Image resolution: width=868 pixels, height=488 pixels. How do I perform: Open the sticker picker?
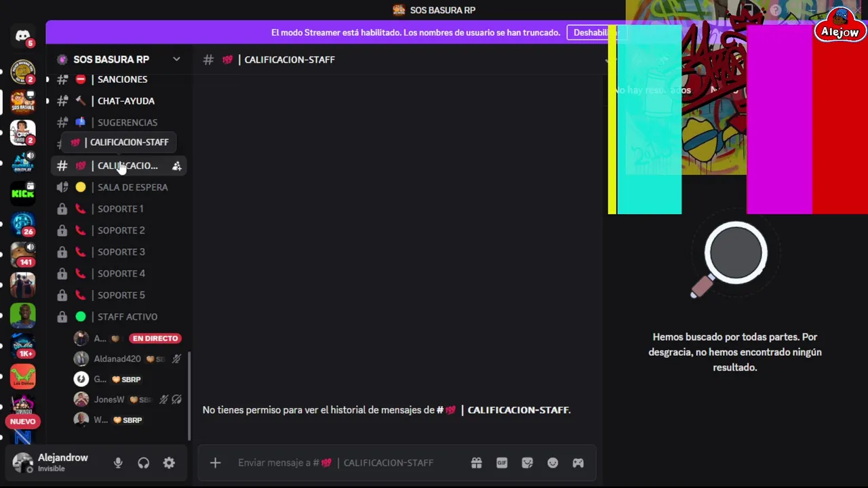click(527, 463)
